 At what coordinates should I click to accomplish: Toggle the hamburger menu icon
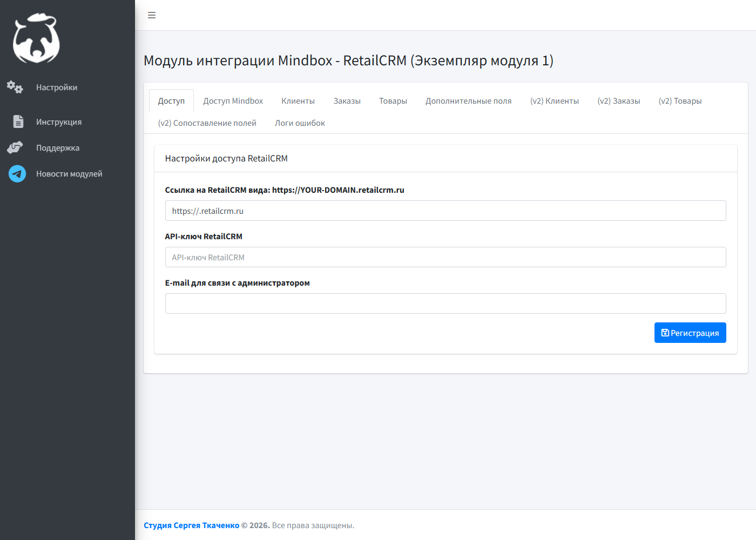click(x=152, y=15)
